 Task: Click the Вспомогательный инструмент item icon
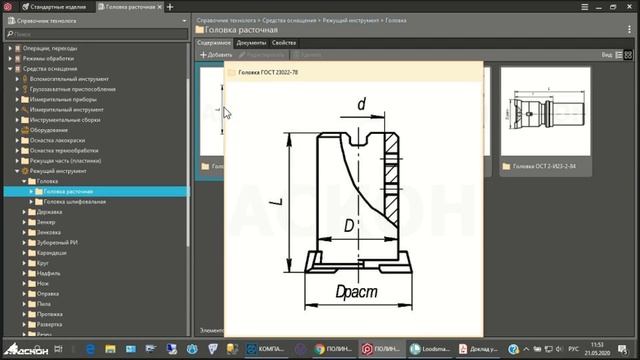25,79
